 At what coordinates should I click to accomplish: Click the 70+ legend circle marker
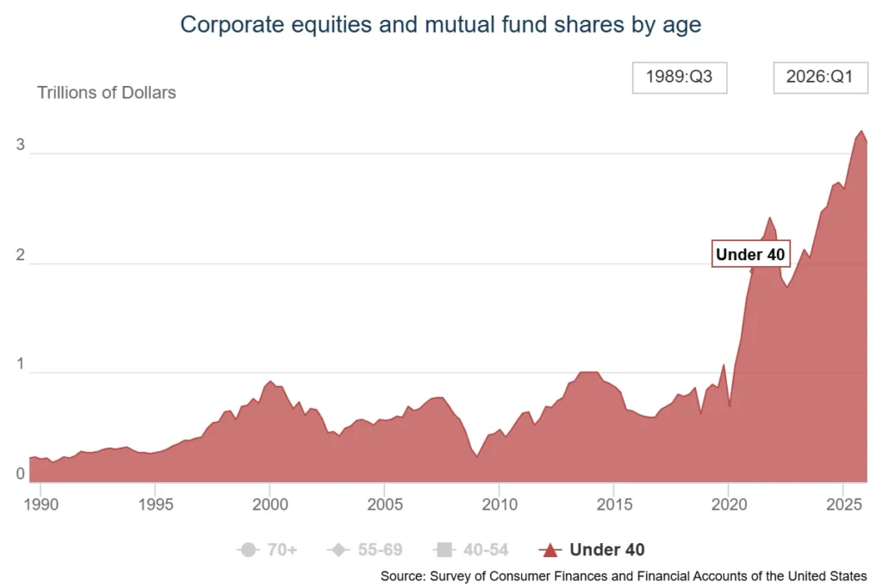click(x=248, y=549)
